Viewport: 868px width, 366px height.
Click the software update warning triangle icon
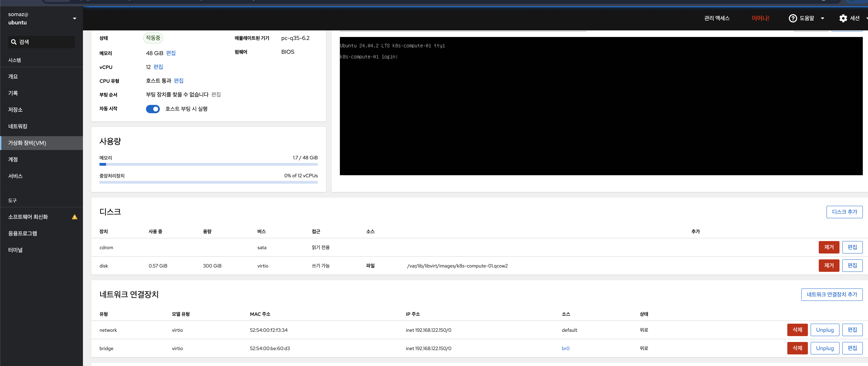click(x=74, y=217)
